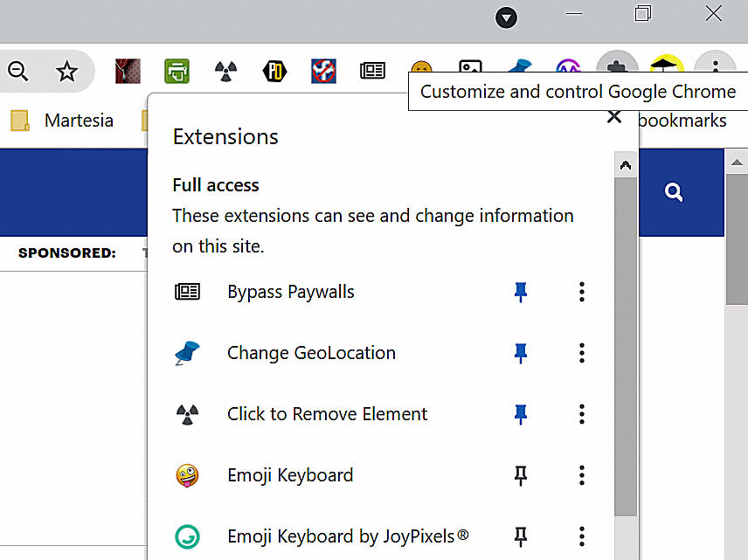Open the red curtain extension icon

click(128, 71)
